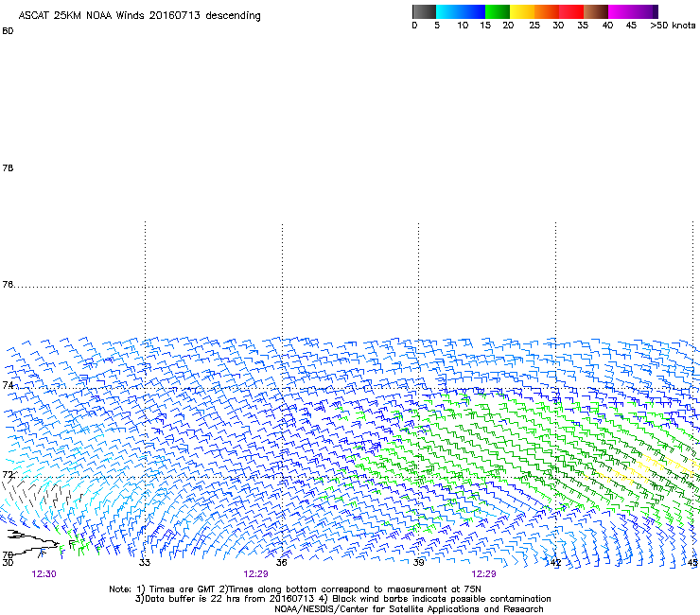This screenshot has width=700, height=615.
Task: Click the latitude label 72
Action: [x=8, y=474]
